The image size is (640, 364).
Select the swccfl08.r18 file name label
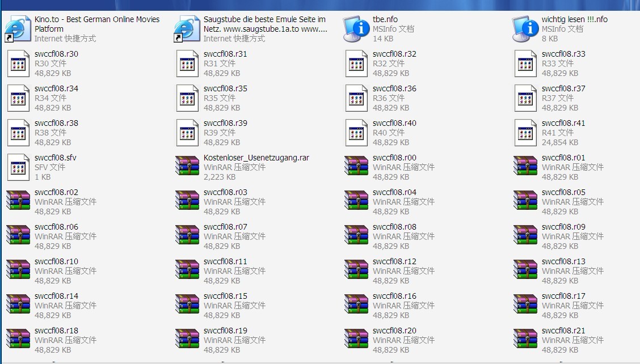tap(56, 331)
